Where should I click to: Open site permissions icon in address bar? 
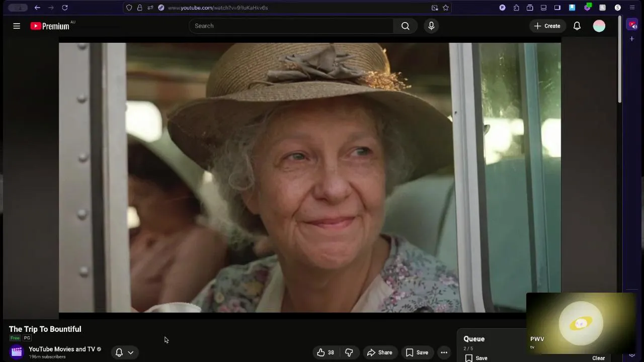coord(150,8)
